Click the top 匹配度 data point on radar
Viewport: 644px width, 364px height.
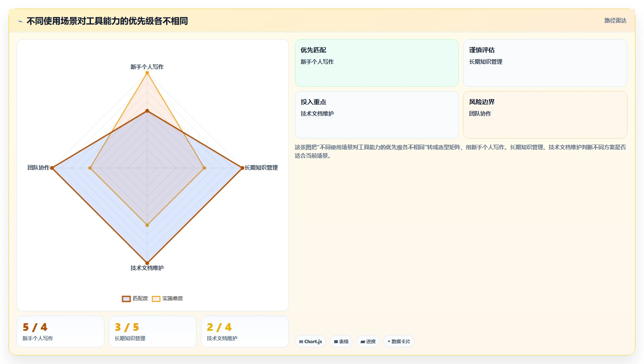(x=147, y=111)
